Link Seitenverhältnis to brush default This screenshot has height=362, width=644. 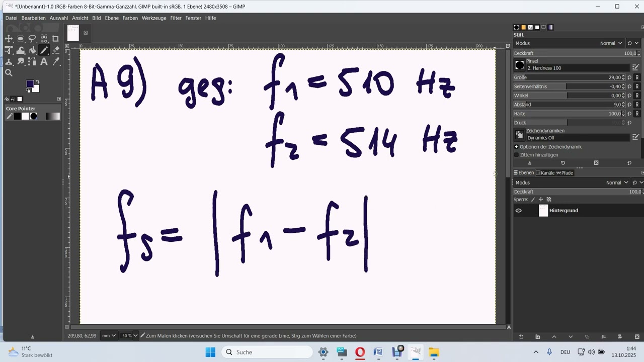point(637,86)
